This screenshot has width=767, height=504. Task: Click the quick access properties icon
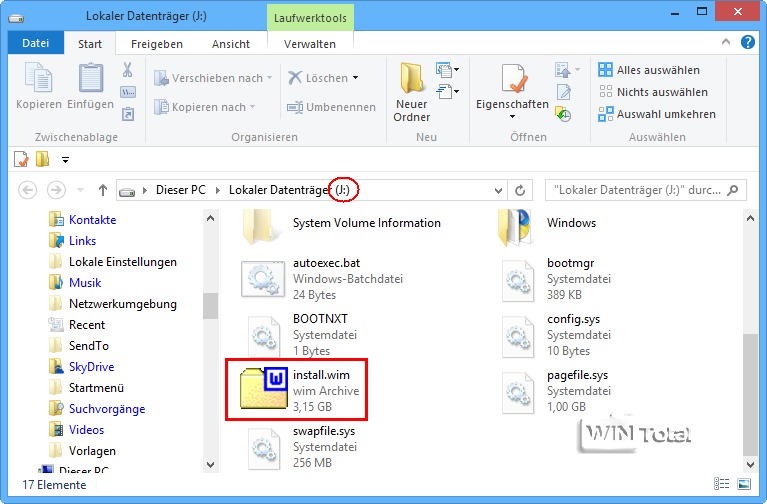click(x=21, y=159)
